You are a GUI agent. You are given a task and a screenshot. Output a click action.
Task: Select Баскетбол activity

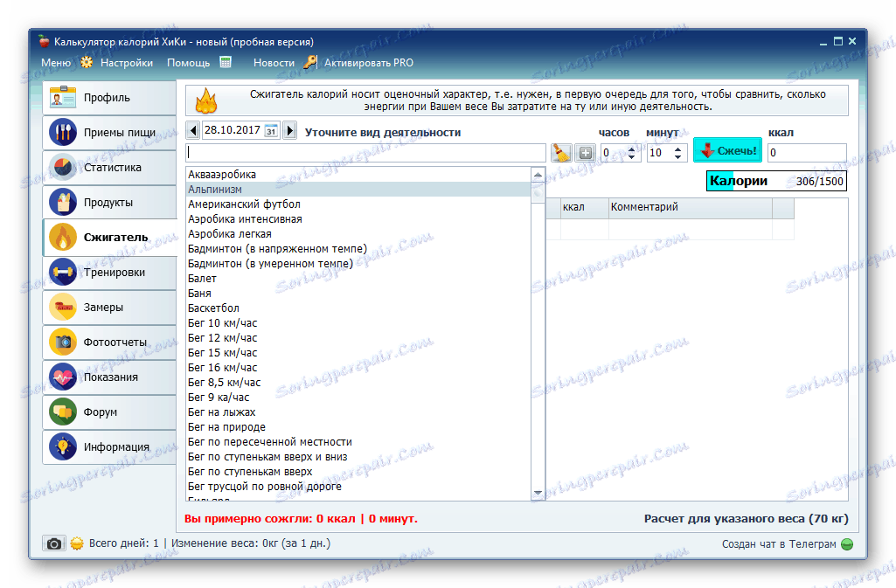[x=359, y=308]
